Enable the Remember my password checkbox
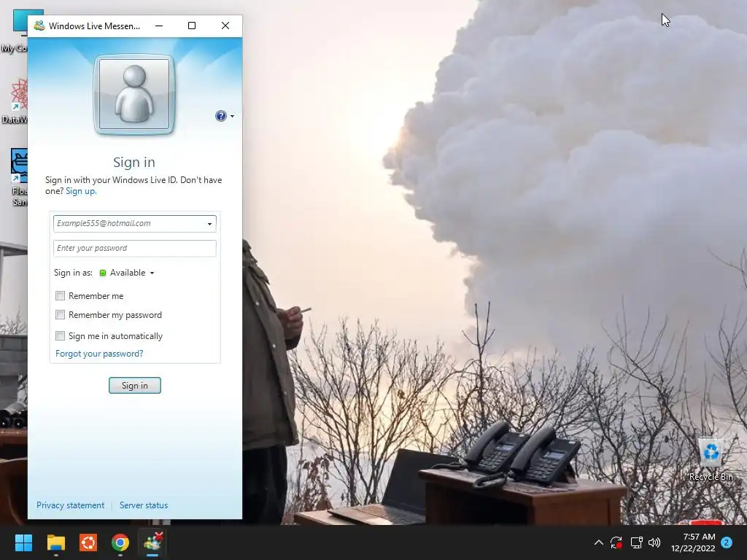The height and width of the screenshot is (560, 747). click(x=60, y=315)
